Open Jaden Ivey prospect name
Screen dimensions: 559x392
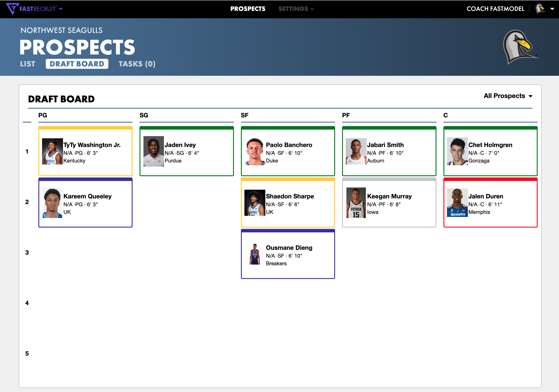point(180,145)
